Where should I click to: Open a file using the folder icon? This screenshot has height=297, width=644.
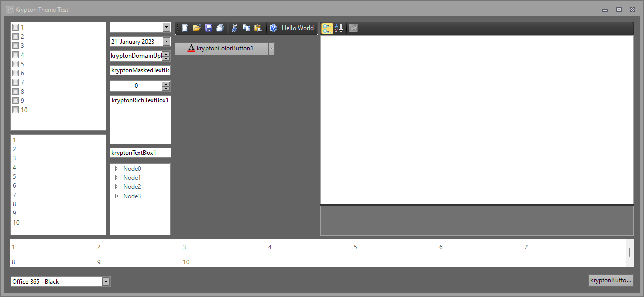[x=196, y=28]
